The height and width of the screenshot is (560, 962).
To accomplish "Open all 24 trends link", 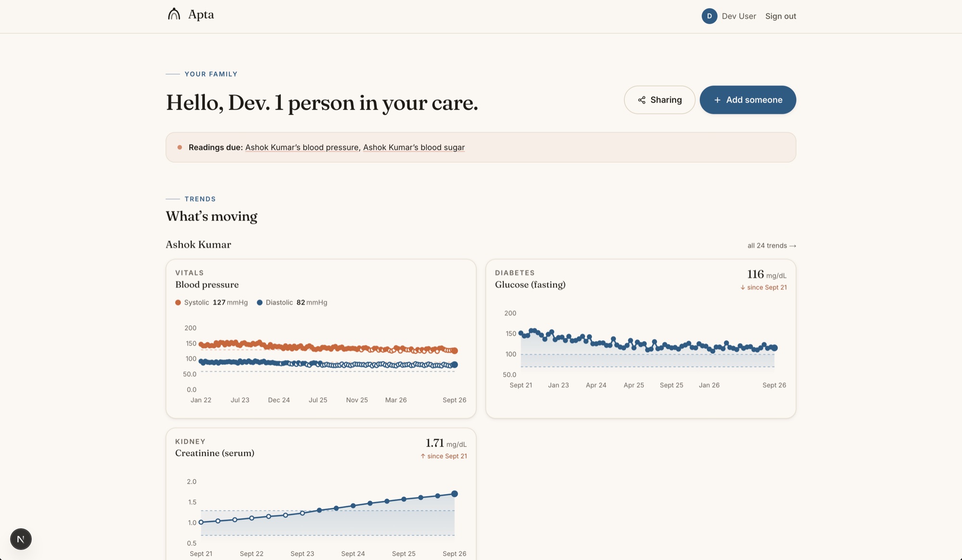I will pos(772,246).
